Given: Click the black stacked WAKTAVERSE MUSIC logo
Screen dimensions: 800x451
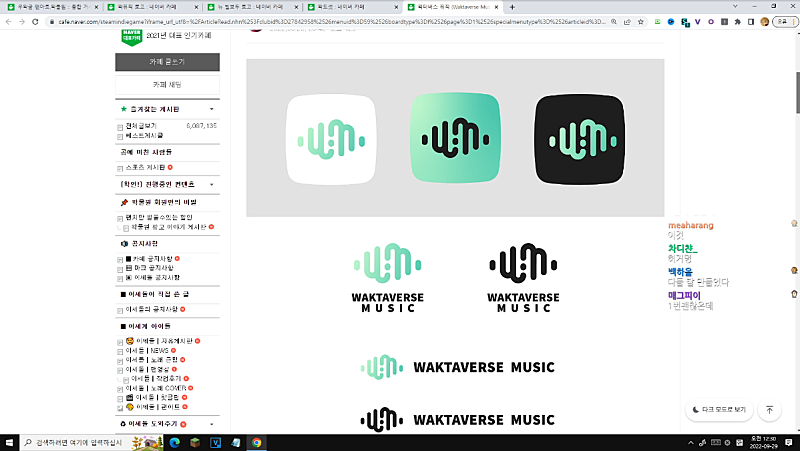Looking at the screenshot, I should tap(523, 278).
